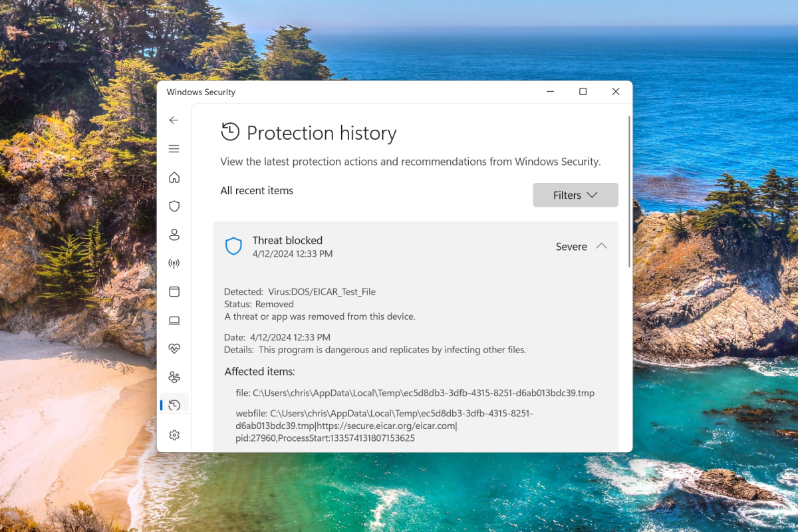The height and width of the screenshot is (532, 798).
Task: Maximize the Windows Security window
Action: pos(583,92)
